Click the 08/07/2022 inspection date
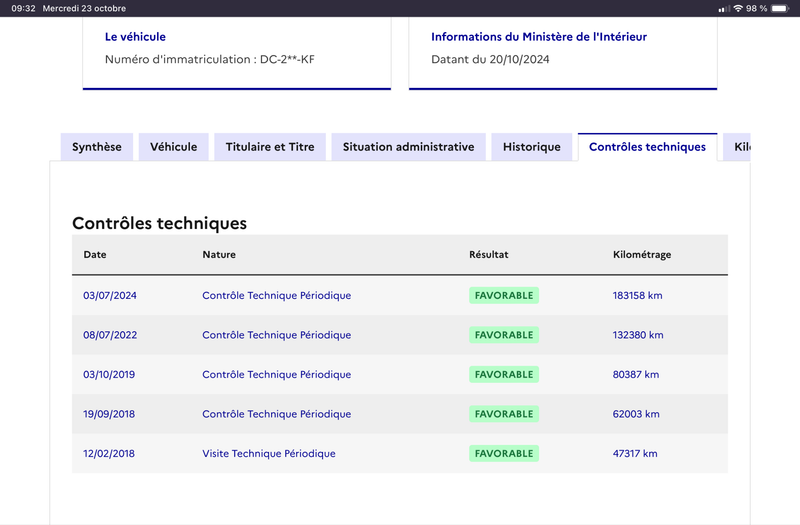The height and width of the screenshot is (525, 800). (x=110, y=335)
